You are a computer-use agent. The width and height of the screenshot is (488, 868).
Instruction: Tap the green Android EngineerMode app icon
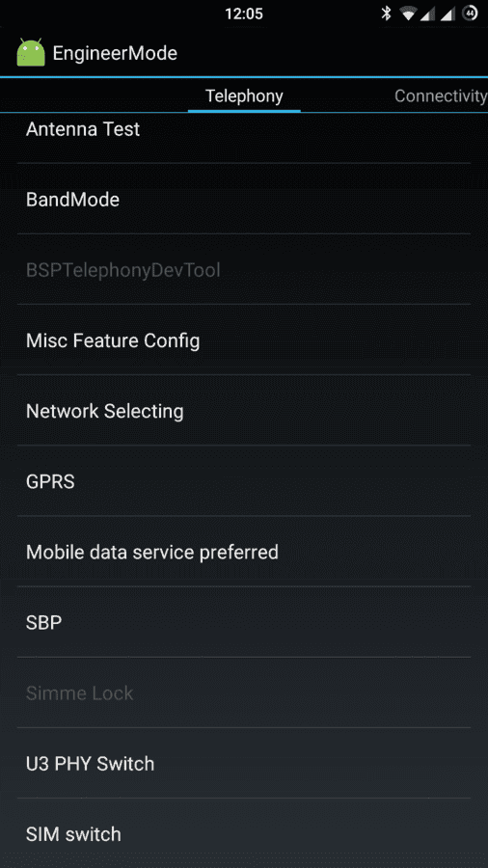31,53
